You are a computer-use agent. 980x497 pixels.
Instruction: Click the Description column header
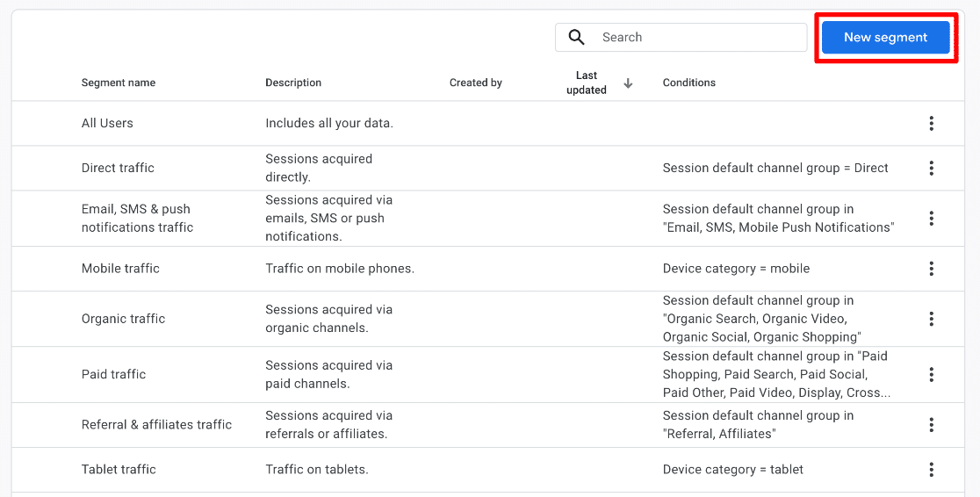click(293, 83)
